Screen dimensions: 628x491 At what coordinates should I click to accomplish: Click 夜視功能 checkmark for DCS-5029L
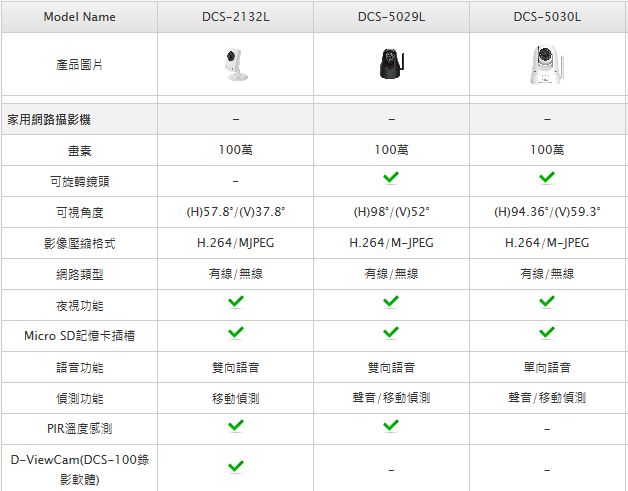pyautogui.click(x=391, y=301)
